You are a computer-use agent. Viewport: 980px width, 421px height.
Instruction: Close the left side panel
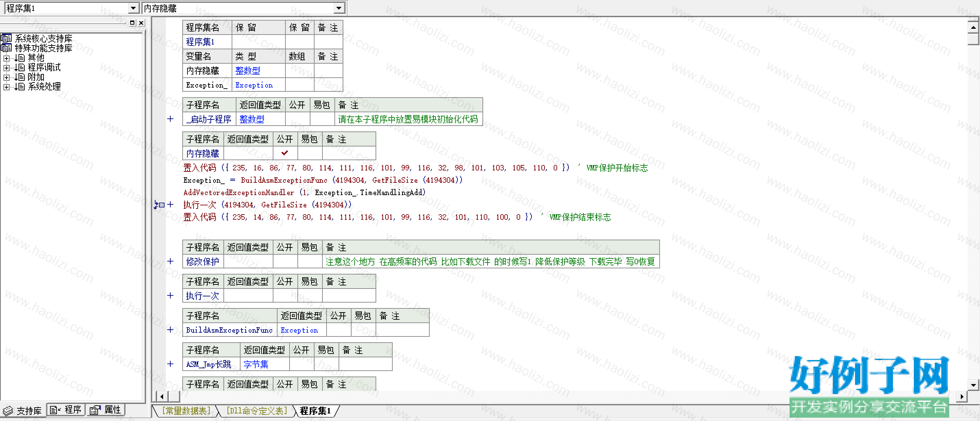(x=141, y=23)
